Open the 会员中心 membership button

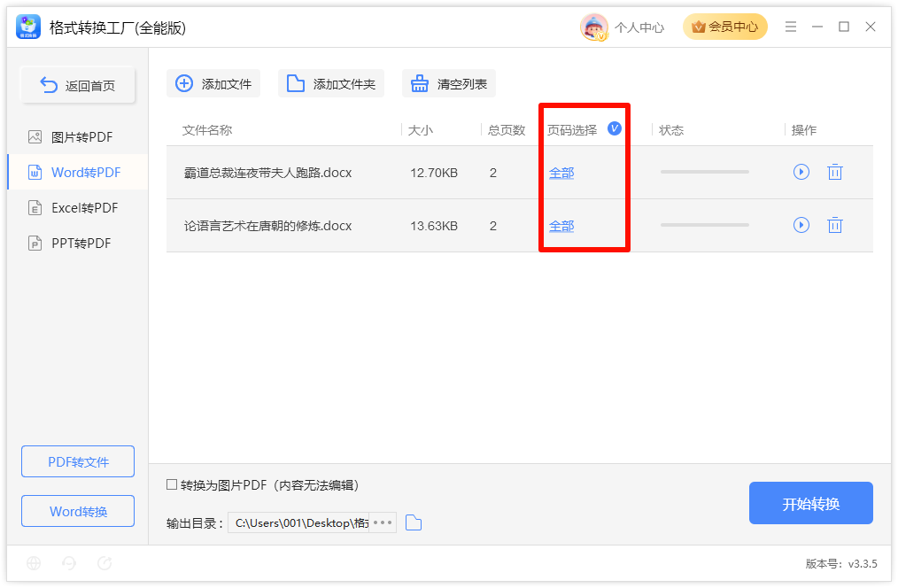click(x=724, y=27)
